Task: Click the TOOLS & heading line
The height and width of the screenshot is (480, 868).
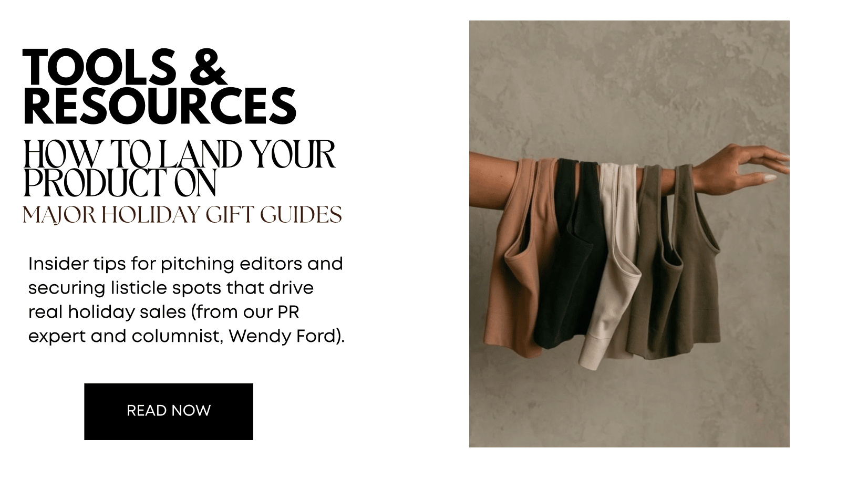Action: 125,67
